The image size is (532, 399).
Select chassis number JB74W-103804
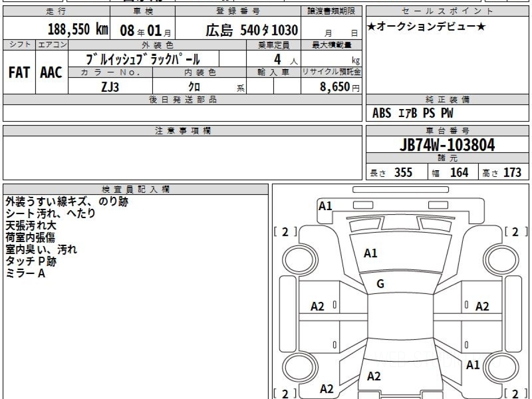(447, 145)
